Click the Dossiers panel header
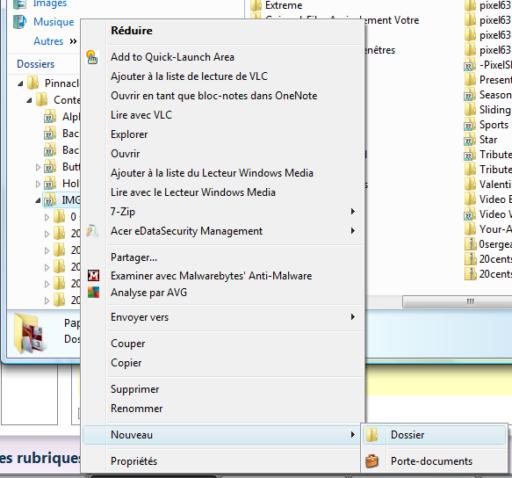 (x=36, y=64)
